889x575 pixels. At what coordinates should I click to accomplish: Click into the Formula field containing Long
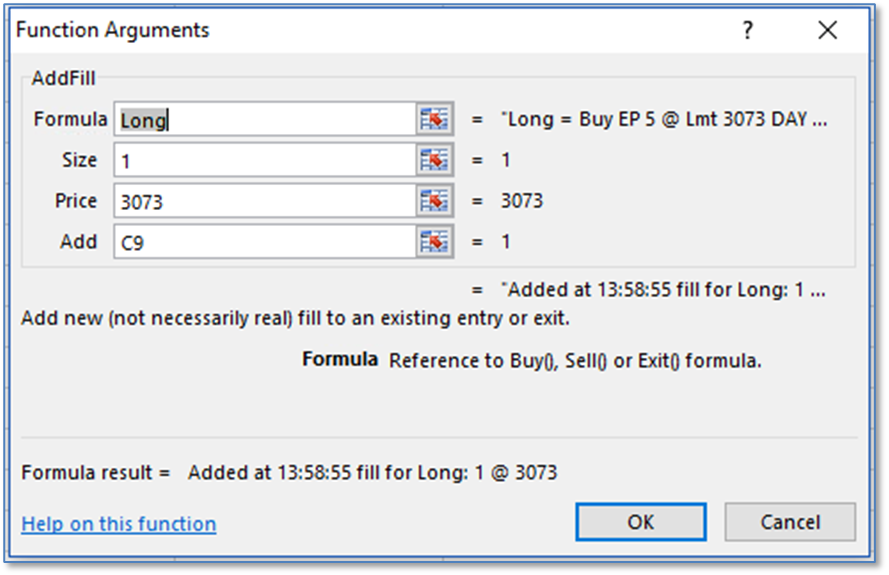pyautogui.click(x=264, y=120)
